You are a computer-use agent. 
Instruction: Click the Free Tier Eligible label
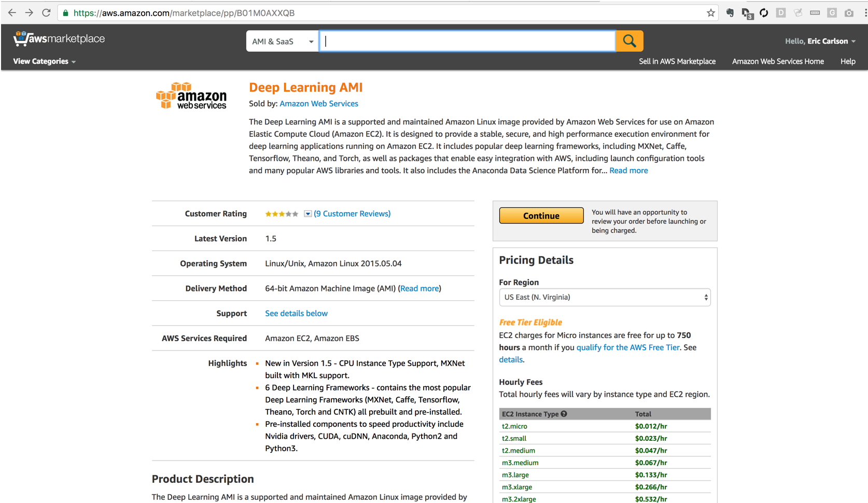coord(530,323)
